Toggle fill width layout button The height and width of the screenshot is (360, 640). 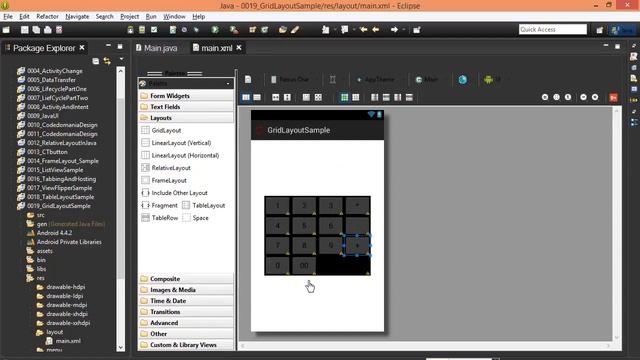pyautogui.click(x=276, y=97)
